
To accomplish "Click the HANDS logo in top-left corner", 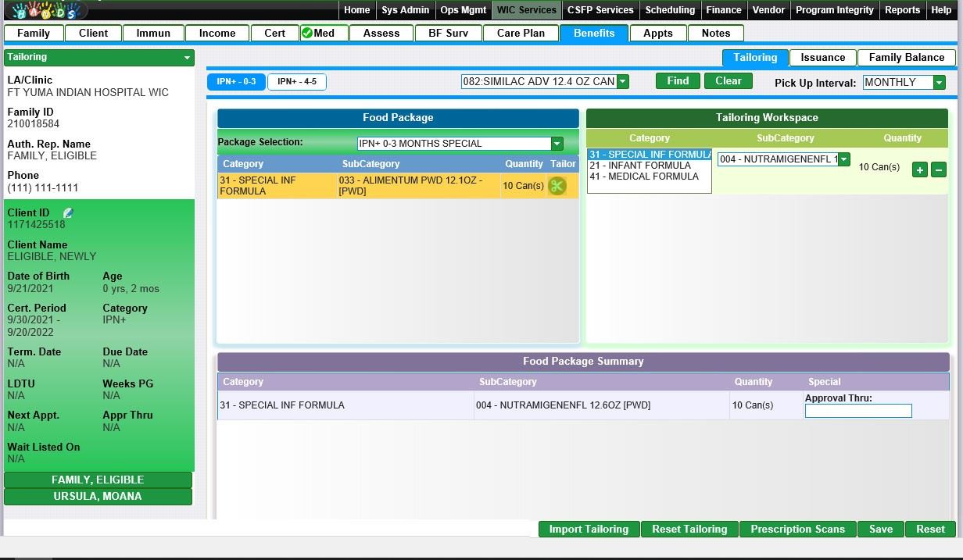I will coord(45,10).
